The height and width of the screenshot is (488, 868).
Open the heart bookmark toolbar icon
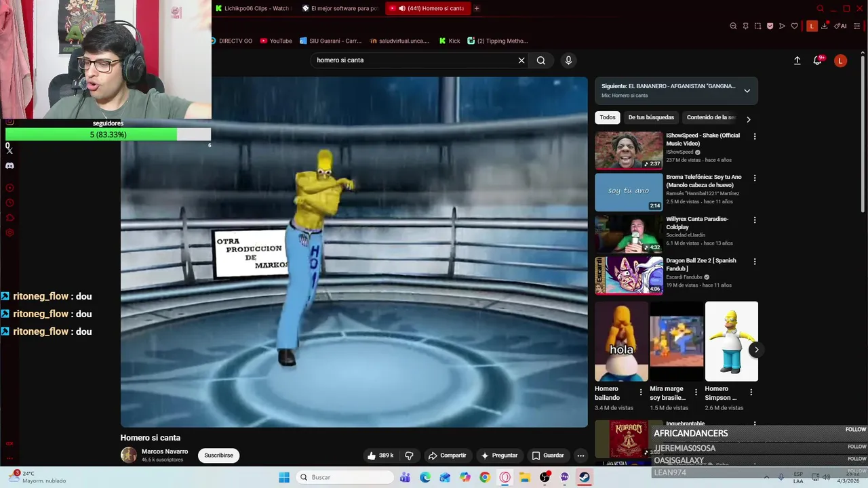[x=795, y=26]
